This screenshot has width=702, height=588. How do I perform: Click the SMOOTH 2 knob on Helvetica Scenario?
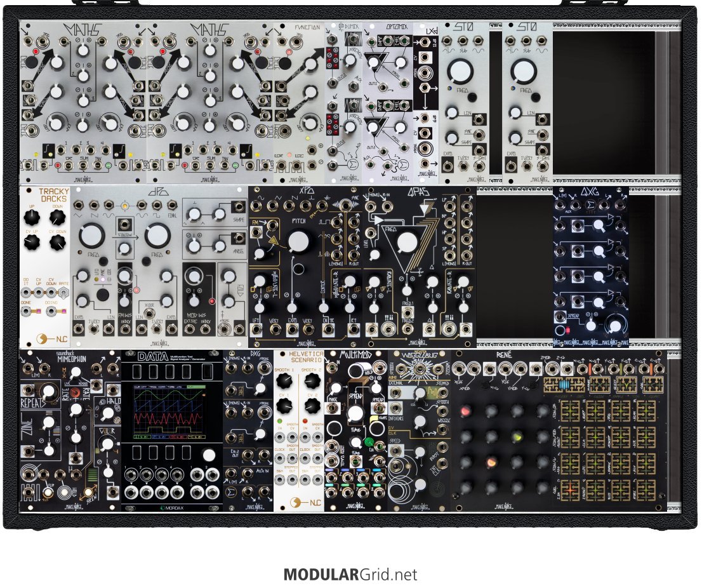click(x=312, y=382)
